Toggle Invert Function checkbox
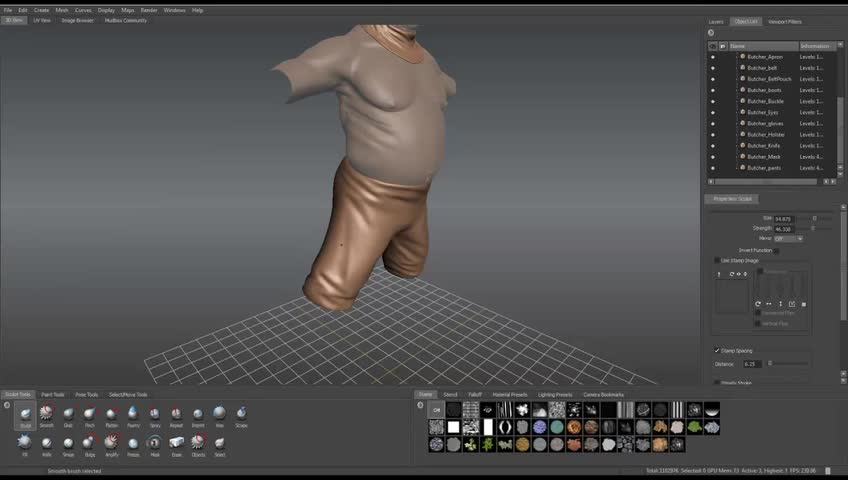This screenshot has width=848, height=480. pyautogui.click(x=777, y=251)
